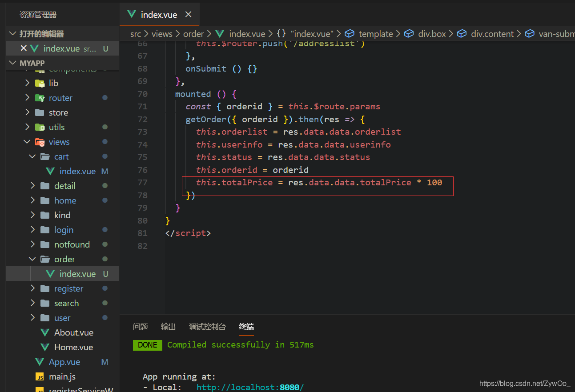Image resolution: width=575 pixels, height=392 pixels.
Task: Click the views folder icon
Action: pyautogui.click(x=40, y=142)
